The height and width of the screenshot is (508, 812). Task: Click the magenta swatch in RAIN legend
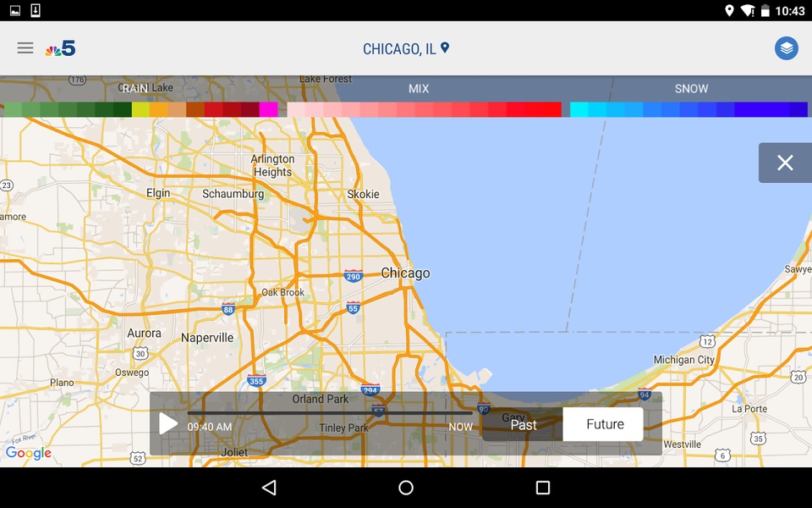pyautogui.click(x=269, y=109)
